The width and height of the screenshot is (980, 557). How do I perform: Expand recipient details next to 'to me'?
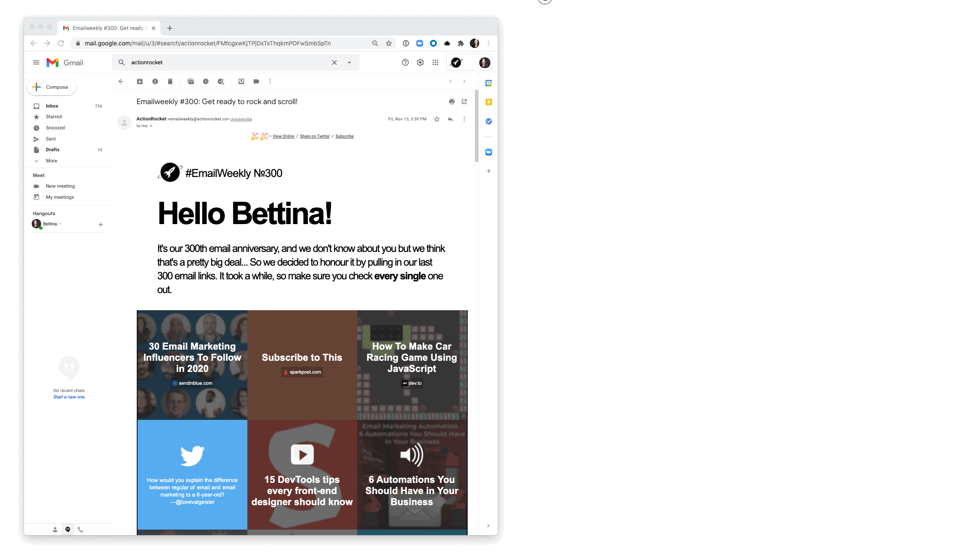coord(151,126)
